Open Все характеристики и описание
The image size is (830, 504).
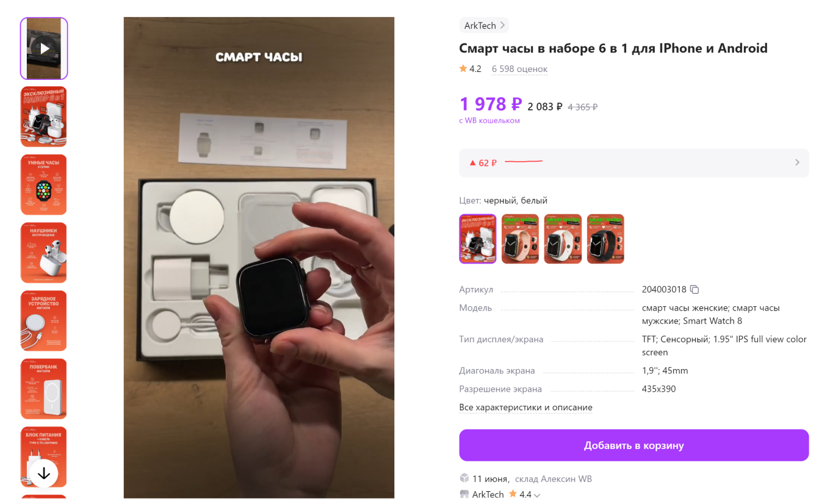click(526, 407)
